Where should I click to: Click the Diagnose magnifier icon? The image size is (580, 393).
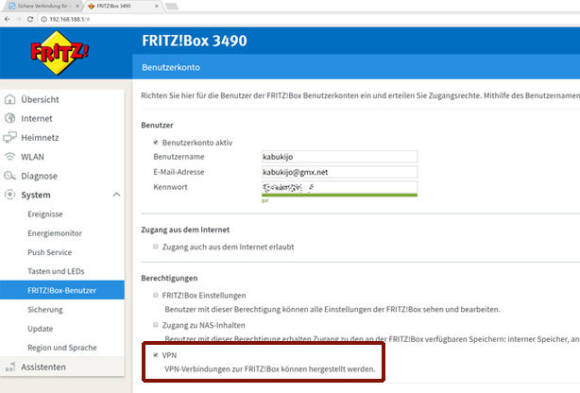coord(10,176)
